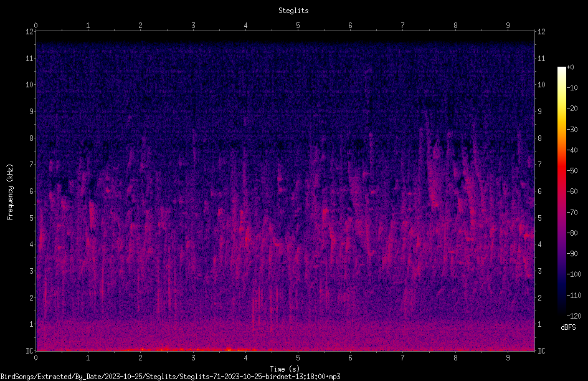
Task: Click the 5 second tick on the bottom time axis
Action: 298,358
